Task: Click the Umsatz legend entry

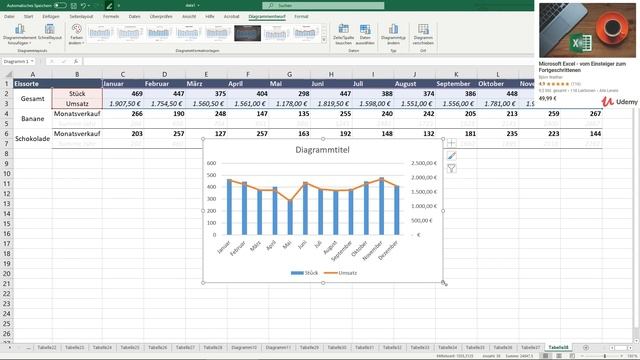Action: 340,273
